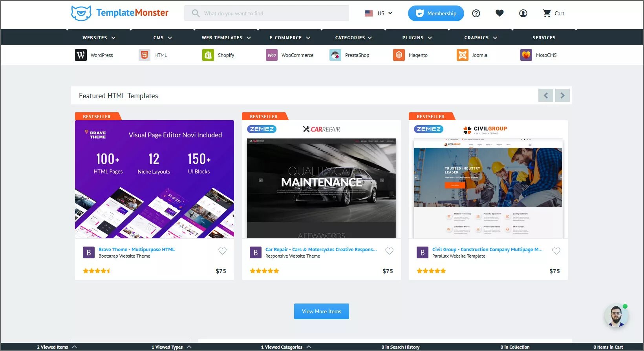The width and height of the screenshot is (644, 351).
Task: Click the WooCommerce icon
Action: (x=272, y=55)
